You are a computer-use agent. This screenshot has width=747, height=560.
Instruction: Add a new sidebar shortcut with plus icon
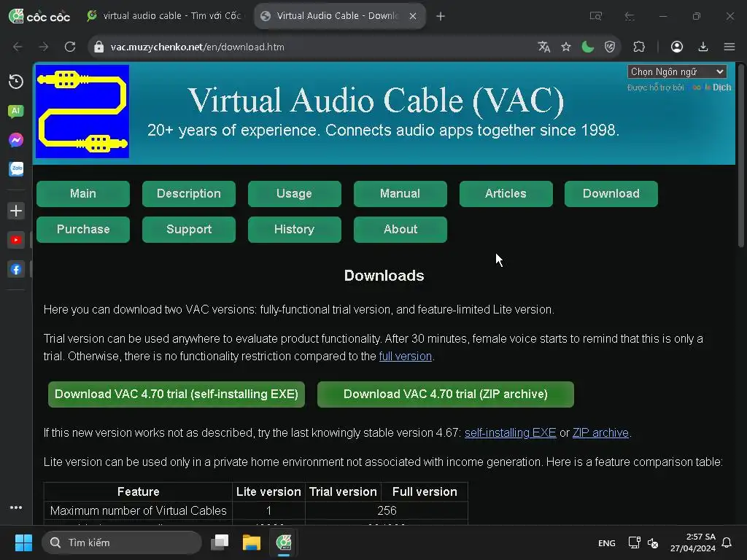(16, 211)
